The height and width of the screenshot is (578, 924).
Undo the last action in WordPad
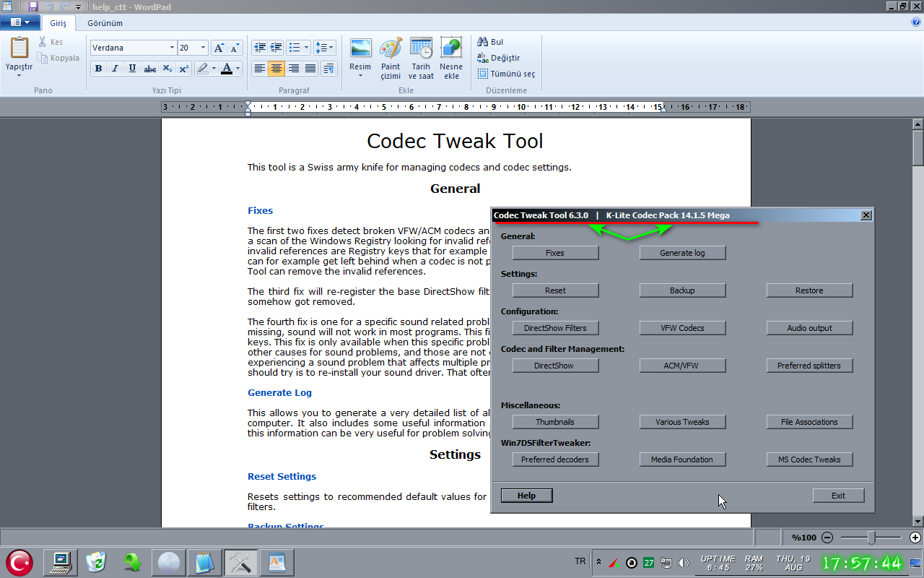pyautogui.click(x=48, y=7)
